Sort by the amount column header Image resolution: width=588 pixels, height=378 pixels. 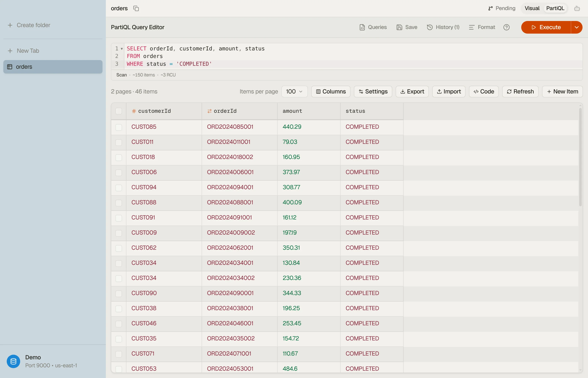point(308,111)
